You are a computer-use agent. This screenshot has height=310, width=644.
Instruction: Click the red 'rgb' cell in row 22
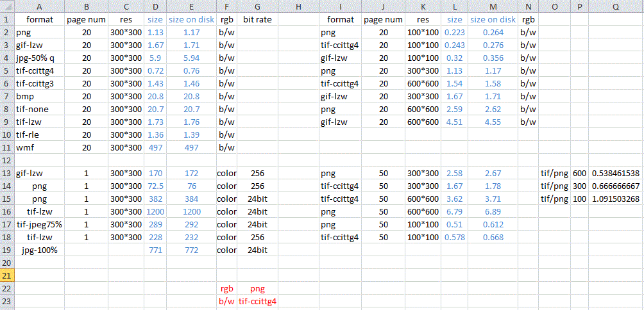point(226,288)
